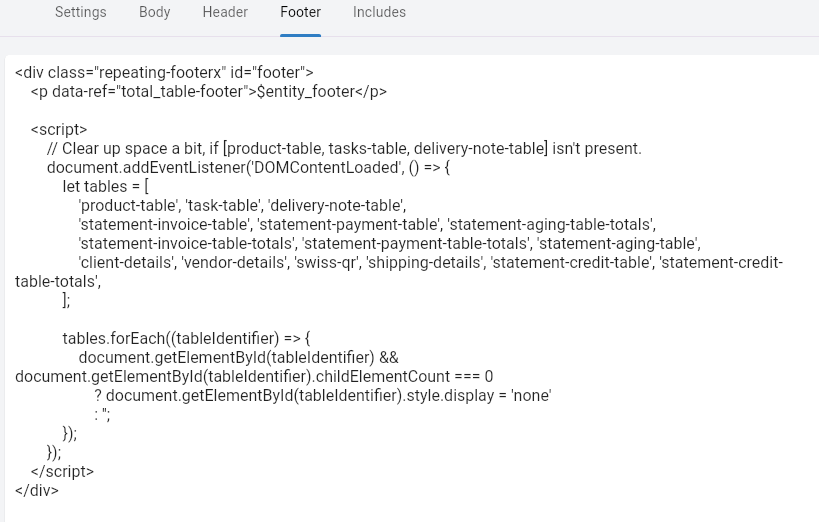819x522 pixels.
Task: Click the $entity_footer paragraph line
Action: [208, 92]
